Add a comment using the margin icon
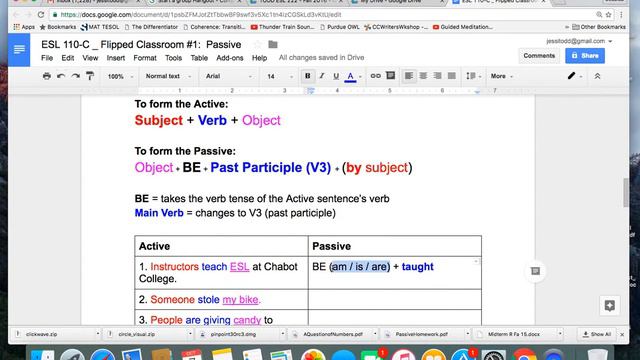This screenshot has width=640, height=360. (x=535, y=271)
